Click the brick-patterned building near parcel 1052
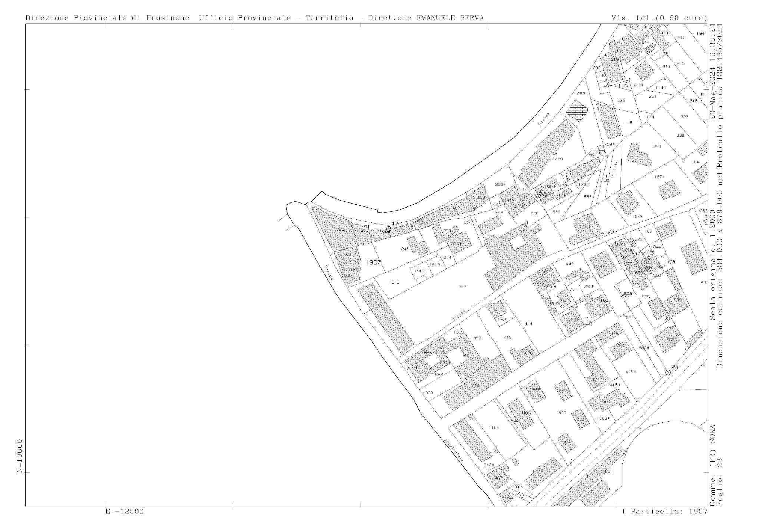 pyautogui.click(x=577, y=110)
